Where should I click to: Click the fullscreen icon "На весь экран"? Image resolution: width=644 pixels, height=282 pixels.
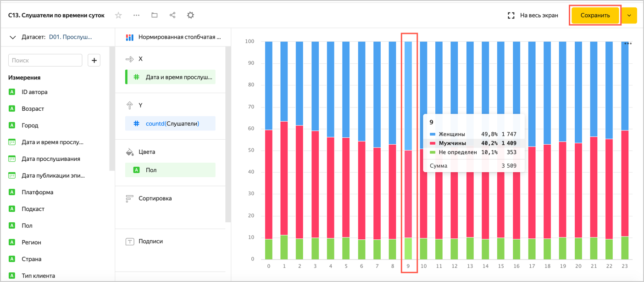[511, 16]
